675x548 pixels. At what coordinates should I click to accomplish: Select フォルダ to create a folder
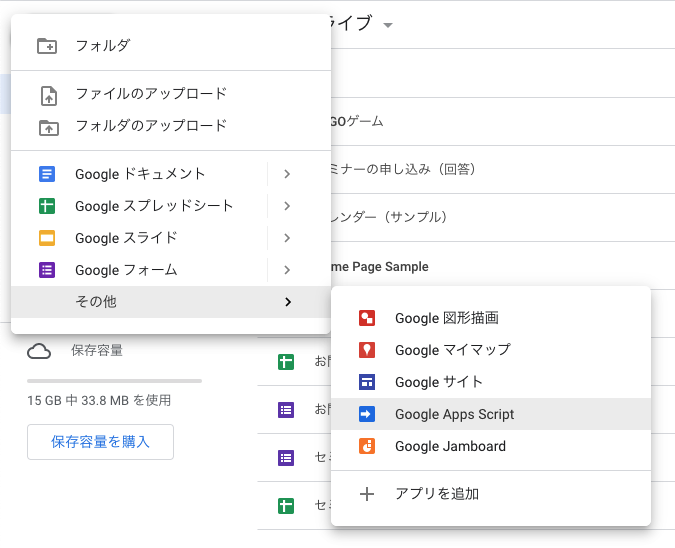point(171,46)
